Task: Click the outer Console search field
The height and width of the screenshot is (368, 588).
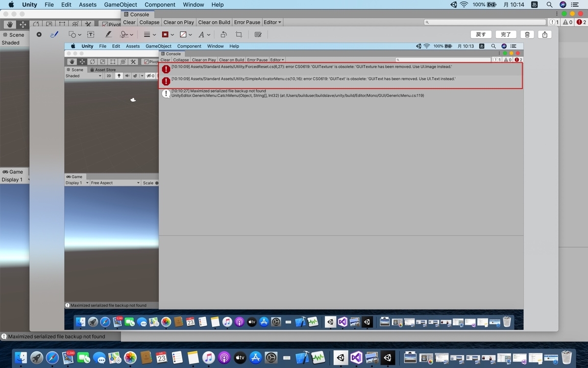Action: pyautogui.click(x=485, y=22)
